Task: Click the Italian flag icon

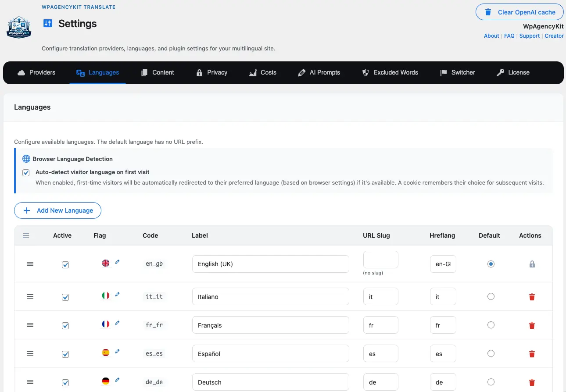Action: click(x=106, y=296)
